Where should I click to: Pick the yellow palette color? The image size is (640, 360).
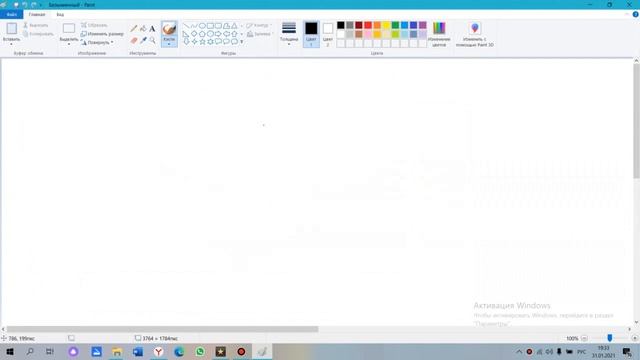click(386, 25)
